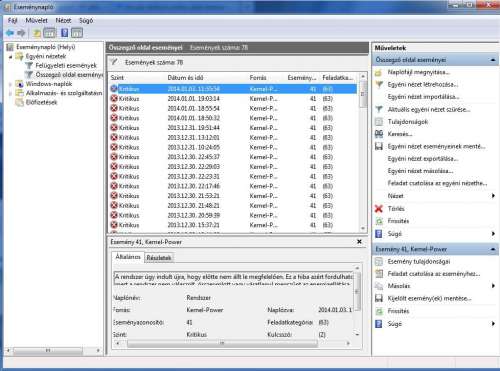The height and width of the screenshot is (371, 500).
Task: Open the Nézet menu in the menu bar
Action: click(x=63, y=21)
